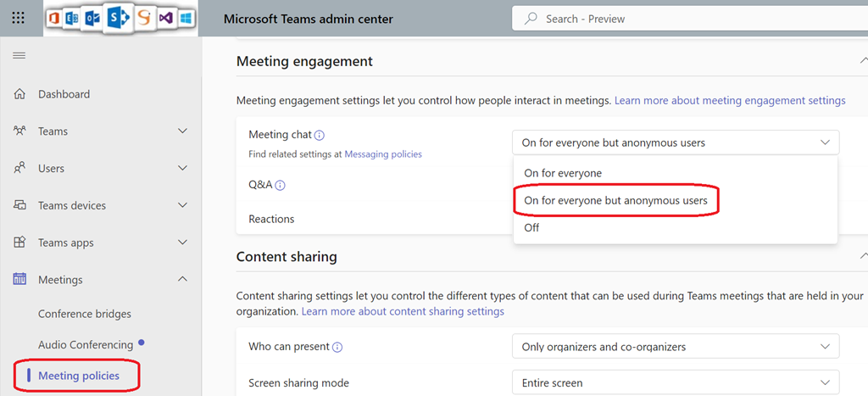Open the Who can present dropdown
This screenshot has width=868, height=396.
click(x=675, y=346)
